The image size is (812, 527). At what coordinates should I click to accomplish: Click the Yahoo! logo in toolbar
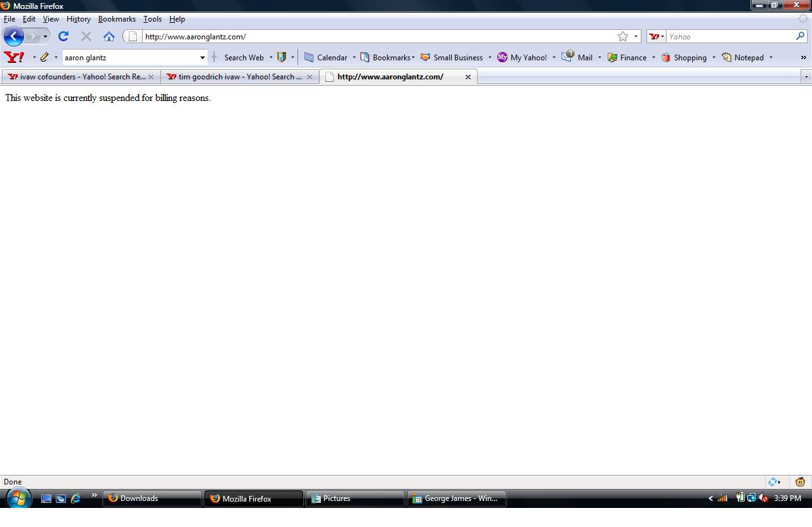coord(14,57)
